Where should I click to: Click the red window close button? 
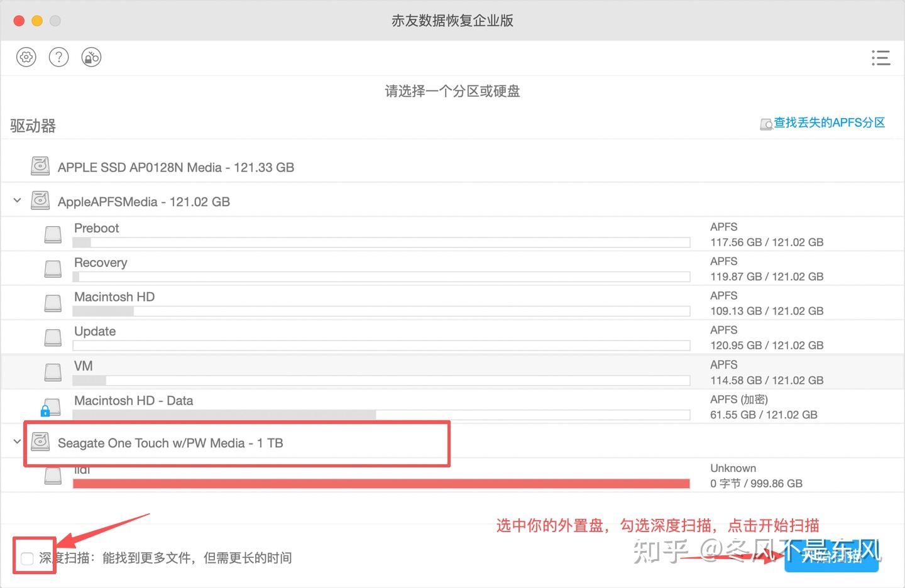19,21
